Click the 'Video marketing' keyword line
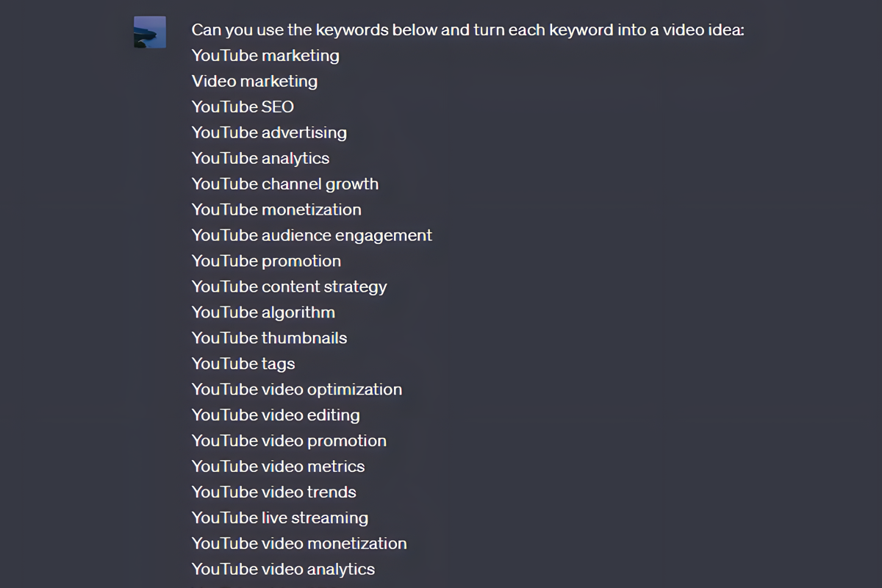The width and height of the screenshot is (882, 588). point(254,81)
